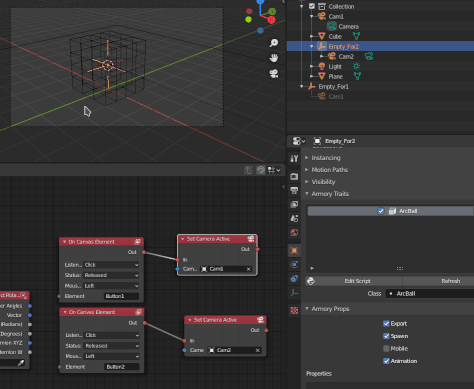
Task: Click the pan view hand icon
Action: [274, 58]
